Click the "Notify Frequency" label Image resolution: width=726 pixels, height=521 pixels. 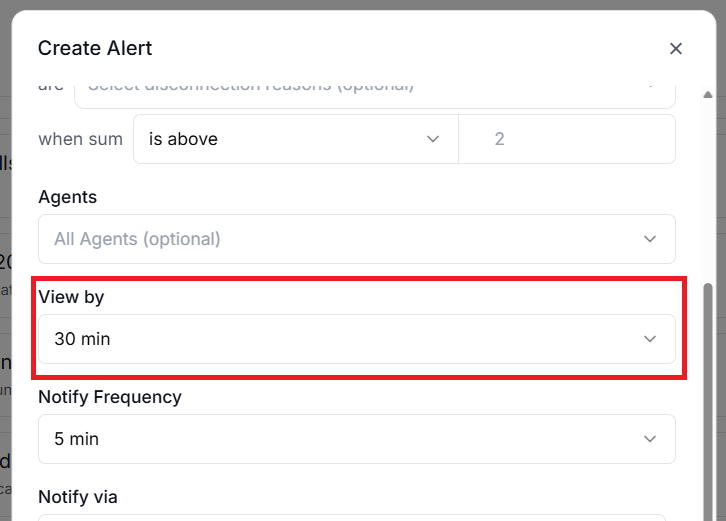[110, 397]
